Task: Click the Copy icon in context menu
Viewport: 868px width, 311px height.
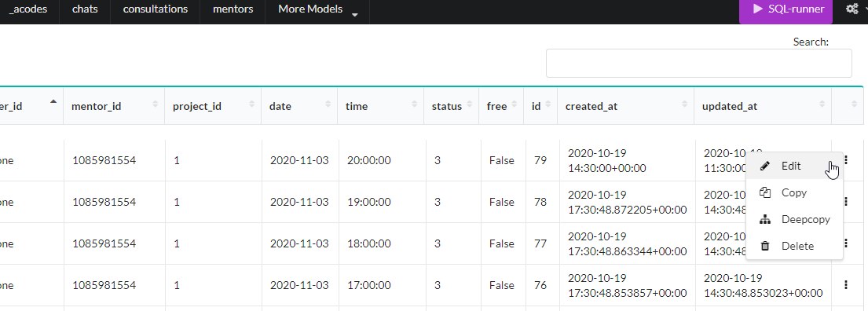Action: [x=765, y=192]
